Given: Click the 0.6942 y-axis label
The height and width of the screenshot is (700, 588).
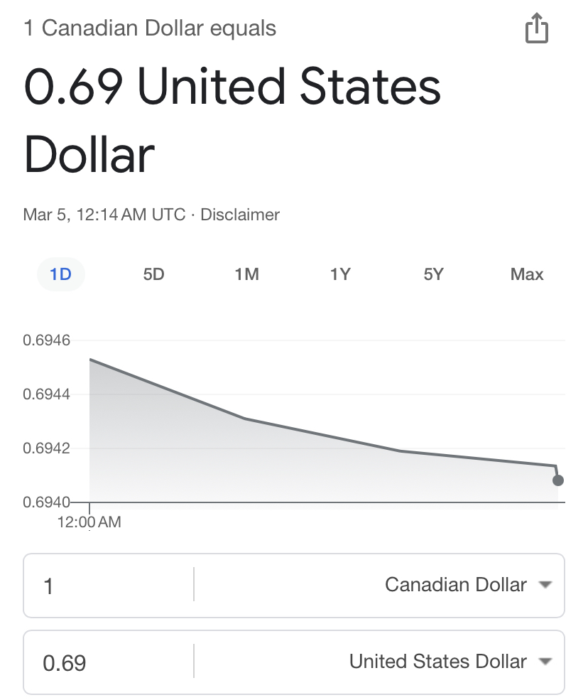Looking at the screenshot, I should pyautogui.click(x=47, y=448).
